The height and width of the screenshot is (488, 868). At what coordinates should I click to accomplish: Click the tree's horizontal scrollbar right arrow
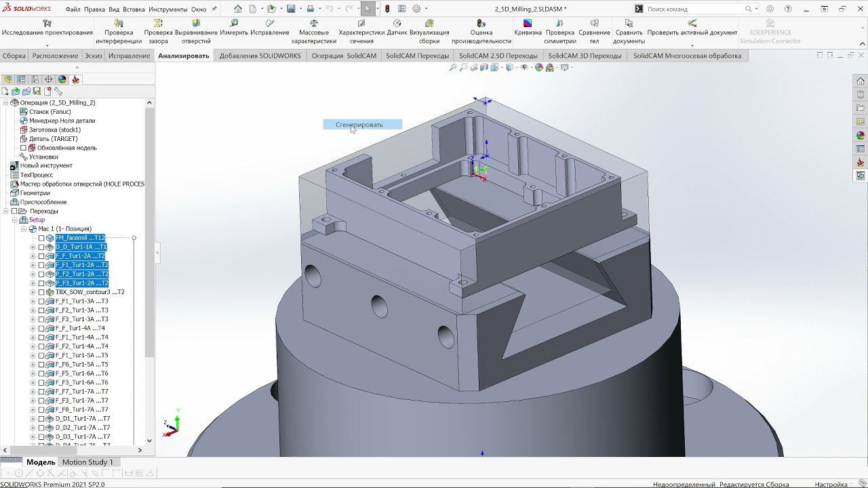[x=140, y=450]
